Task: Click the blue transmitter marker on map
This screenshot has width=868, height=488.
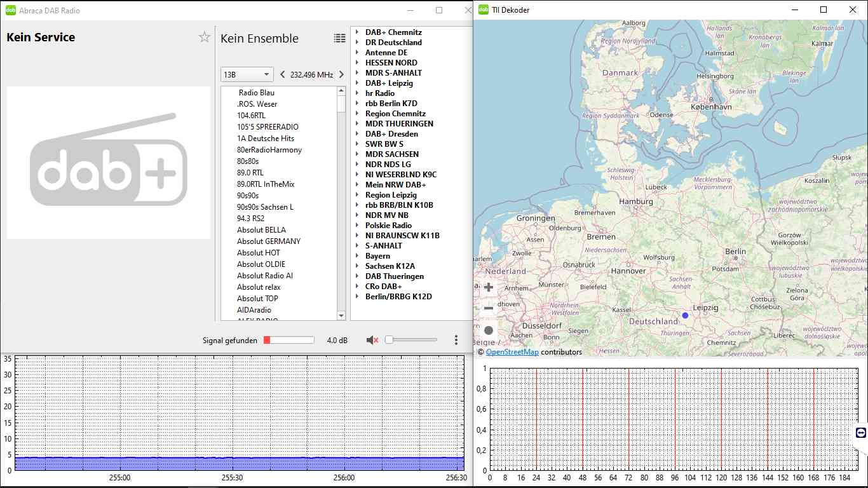Action: point(685,315)
